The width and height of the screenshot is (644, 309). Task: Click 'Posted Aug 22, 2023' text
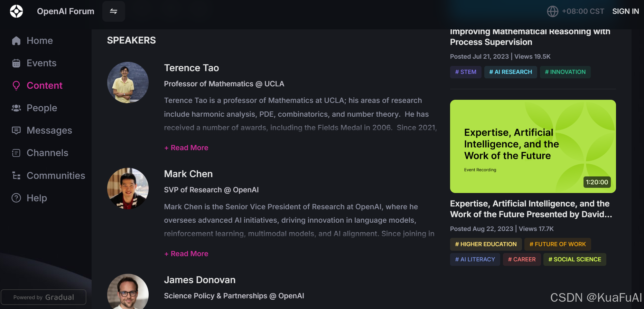tap(482, 229)
